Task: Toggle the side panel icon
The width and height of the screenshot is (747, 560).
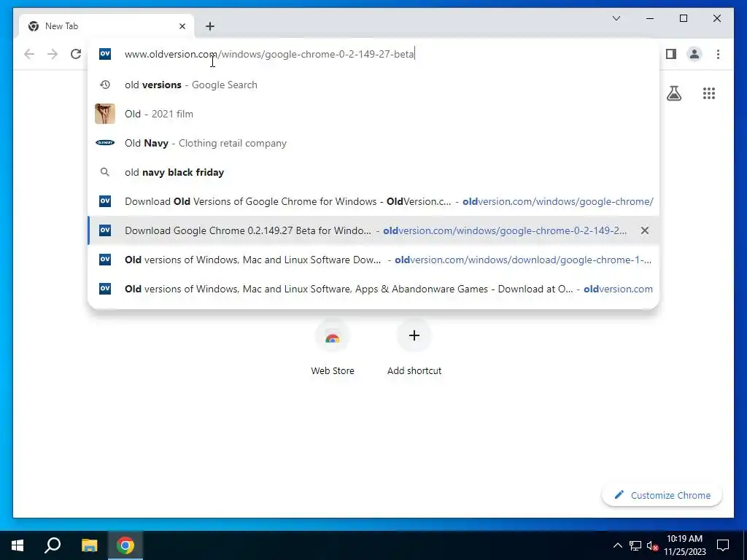Action: (x=671, y=54)
